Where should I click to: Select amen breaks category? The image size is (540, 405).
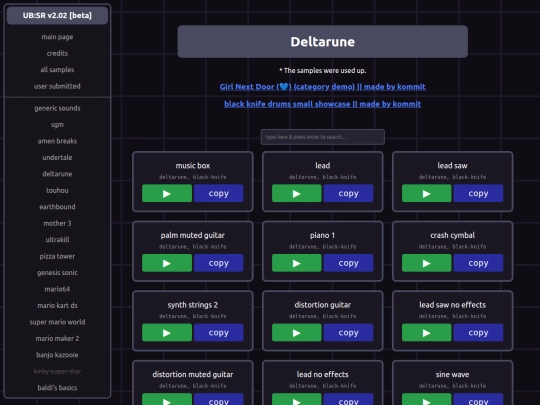57,141
